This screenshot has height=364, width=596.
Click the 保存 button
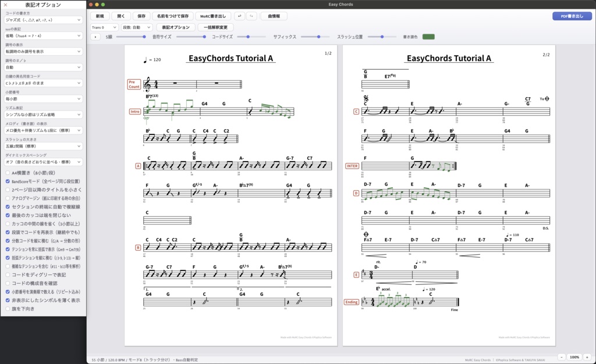pyautogui.click(x=141, y=16)
